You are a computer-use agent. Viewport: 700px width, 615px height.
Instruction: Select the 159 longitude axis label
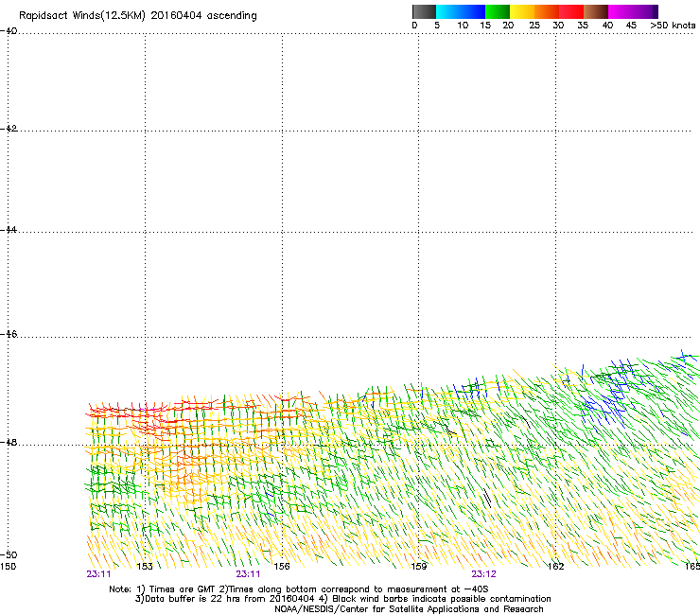[x=419, y=567]
